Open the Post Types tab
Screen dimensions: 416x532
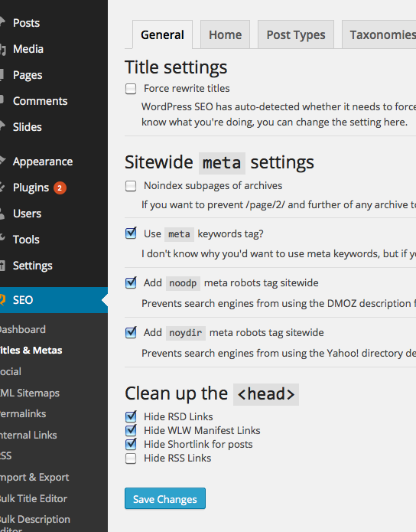(x=296, y=34)
